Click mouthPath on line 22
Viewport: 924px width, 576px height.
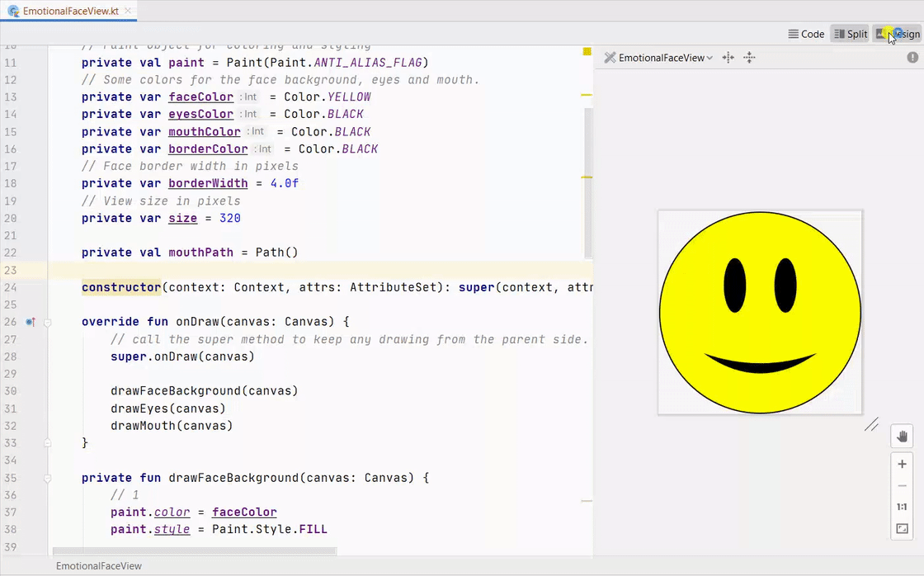coord(201,253)
